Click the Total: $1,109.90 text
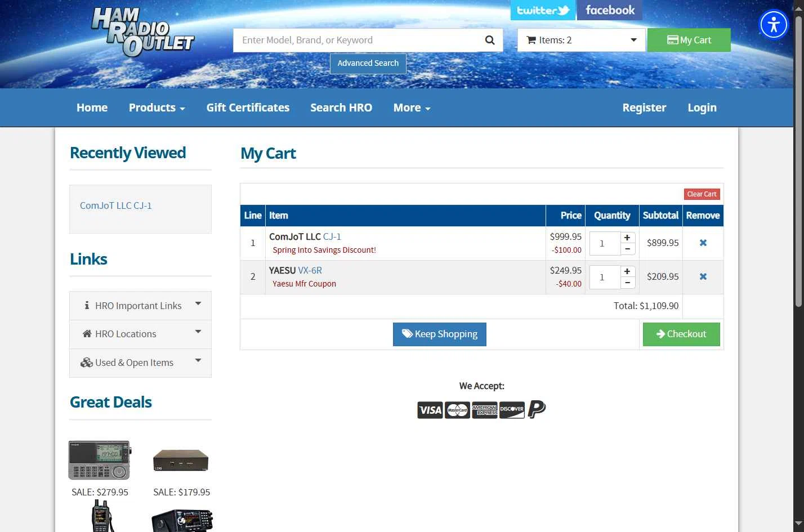Viewport: 804px width, 532px height. tap(646, 306)
